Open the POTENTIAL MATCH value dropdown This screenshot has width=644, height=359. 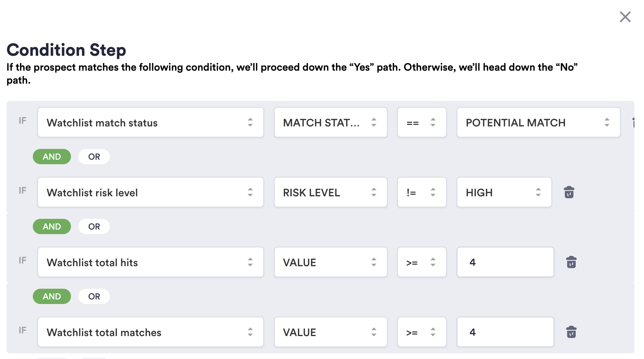pyautogui.click(x=538, y=123)
